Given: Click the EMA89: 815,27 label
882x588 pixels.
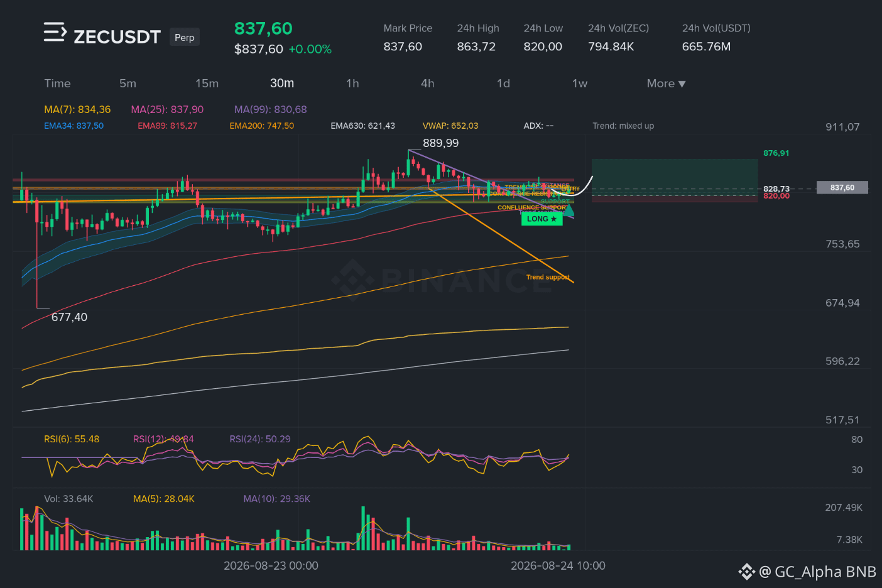Looking at the screenshot, I should click(x=167, y=126).
